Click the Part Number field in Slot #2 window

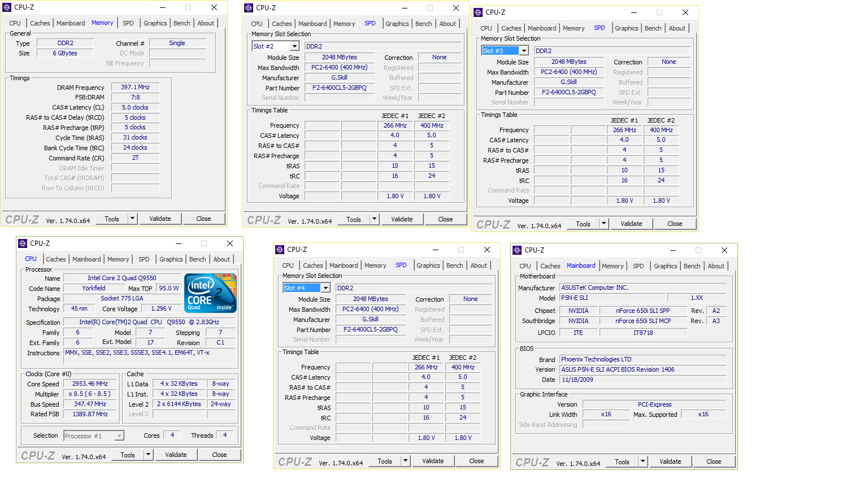(x=340, y=88)
